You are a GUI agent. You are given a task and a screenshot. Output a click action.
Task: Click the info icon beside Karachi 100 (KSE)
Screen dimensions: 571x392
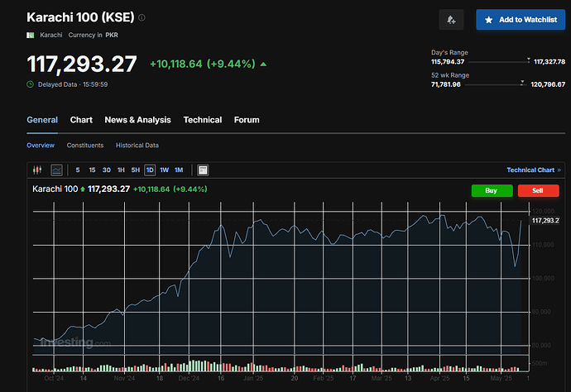click(142, 17)
